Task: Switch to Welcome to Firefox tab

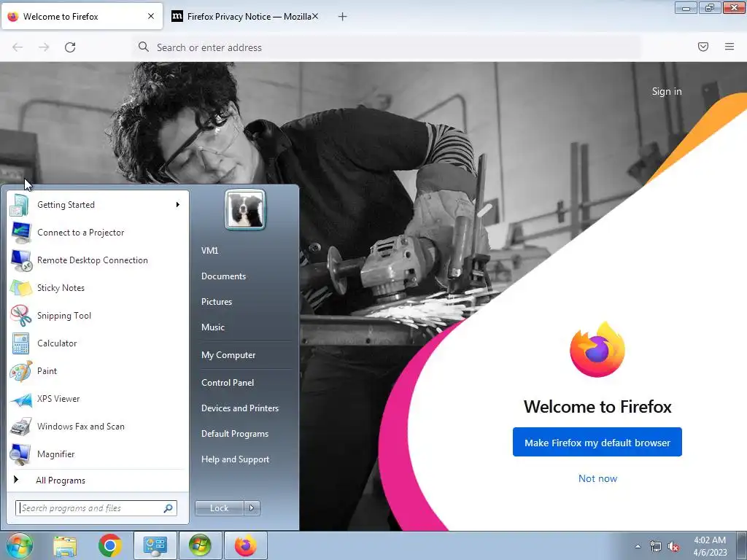Action: [x=82, y=16]
